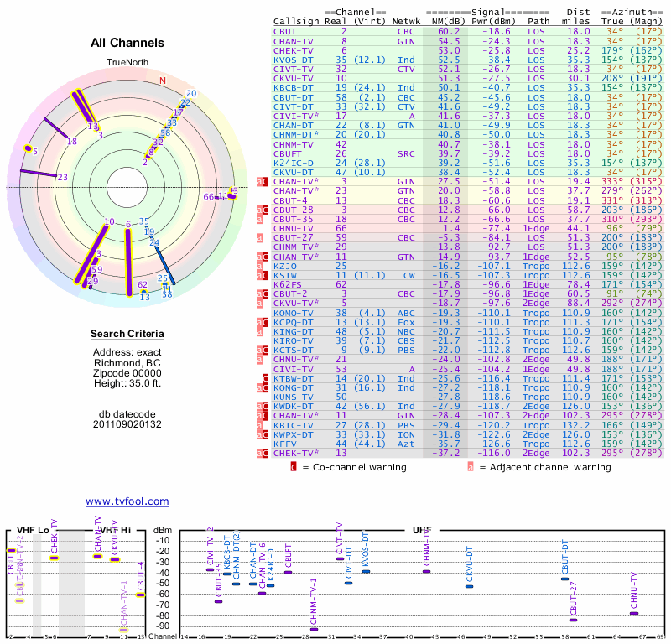Click the NM(dB) column header

(x=449, y=21)
